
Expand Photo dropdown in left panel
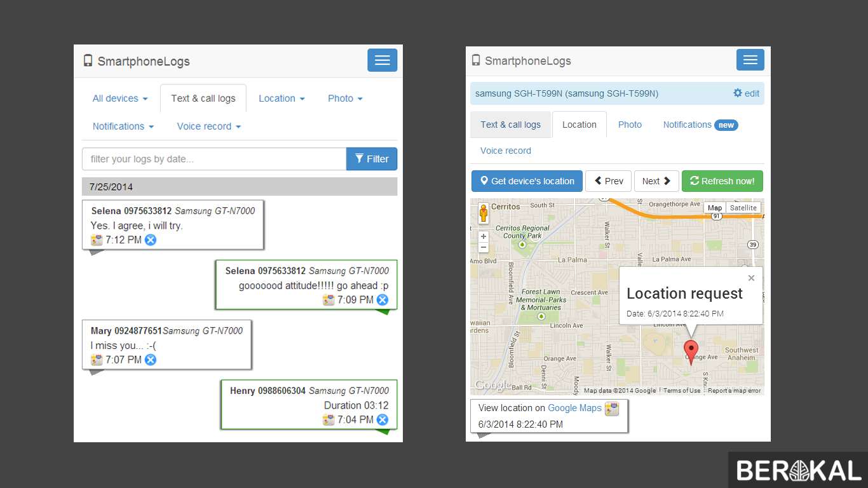(x=345, y=98)
